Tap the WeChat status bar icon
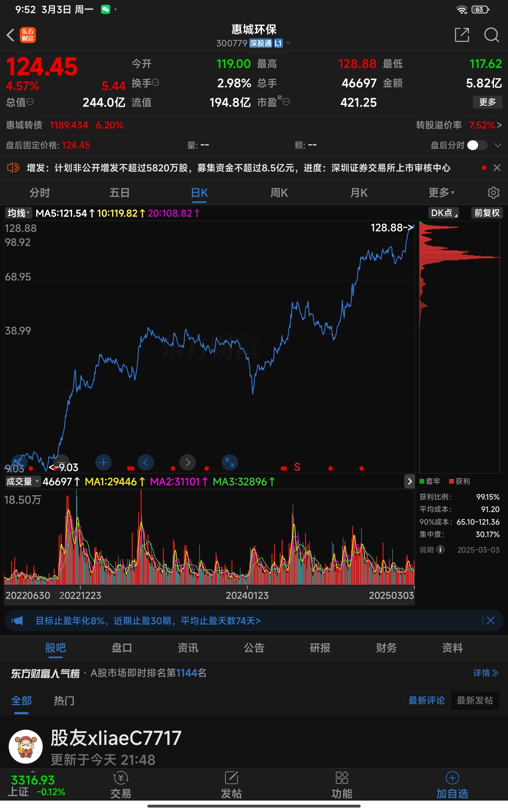This screenshot has height=812, width=508. [x=105, y=10]
